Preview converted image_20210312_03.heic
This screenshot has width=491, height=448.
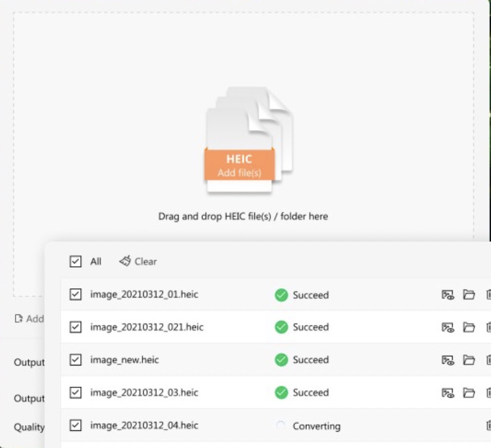(447, 393)
